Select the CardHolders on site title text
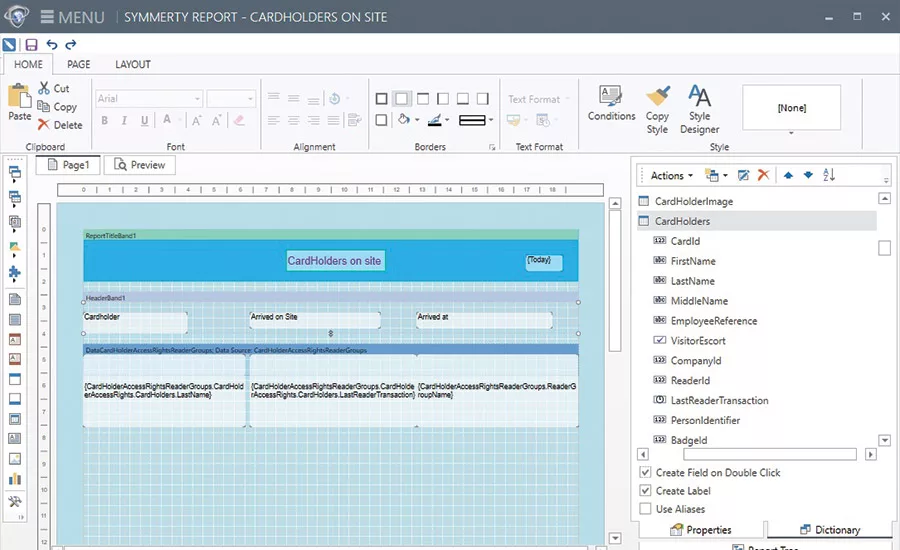This screenshot has width=900, height=550. tap(335, 261)
